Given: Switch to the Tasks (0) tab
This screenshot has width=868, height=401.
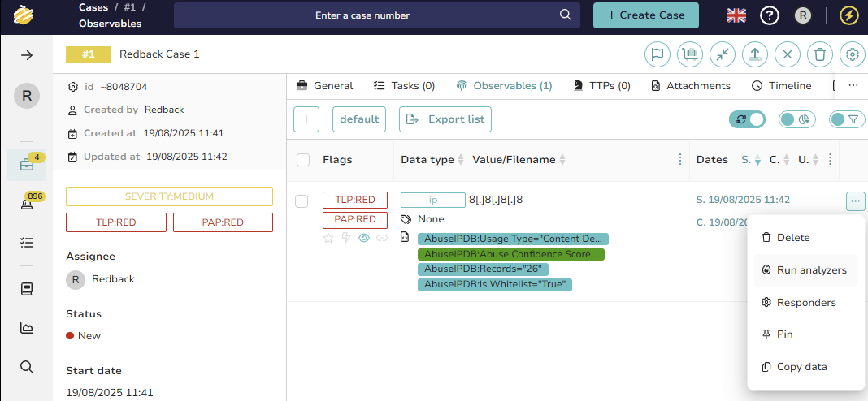Looking at the screenshot, I should tap(404, 85).
